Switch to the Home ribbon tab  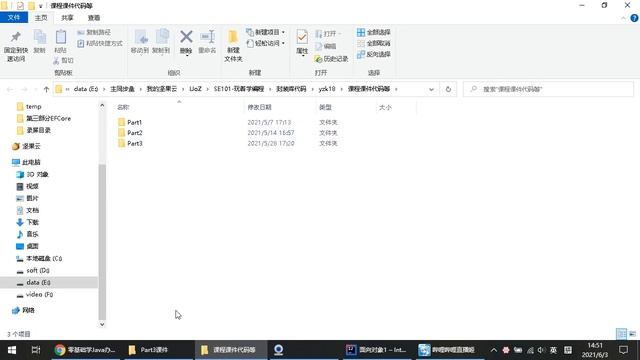point(41,18)
